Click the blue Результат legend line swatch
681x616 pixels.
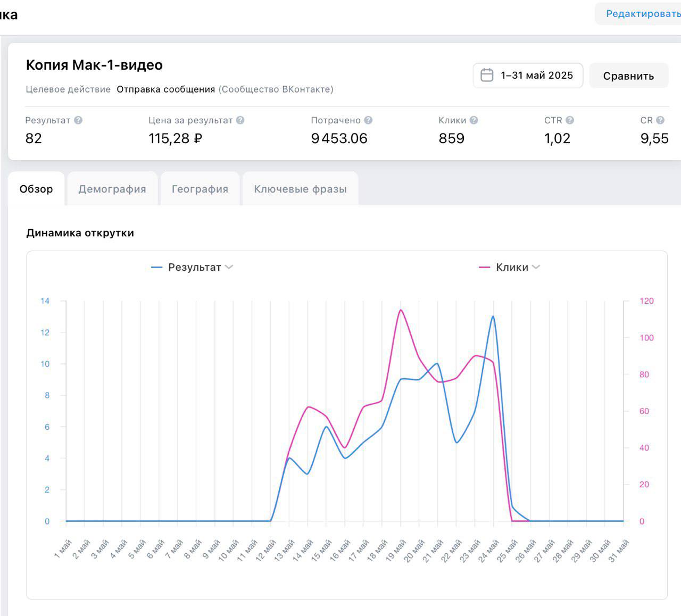[x=156, y=267]
